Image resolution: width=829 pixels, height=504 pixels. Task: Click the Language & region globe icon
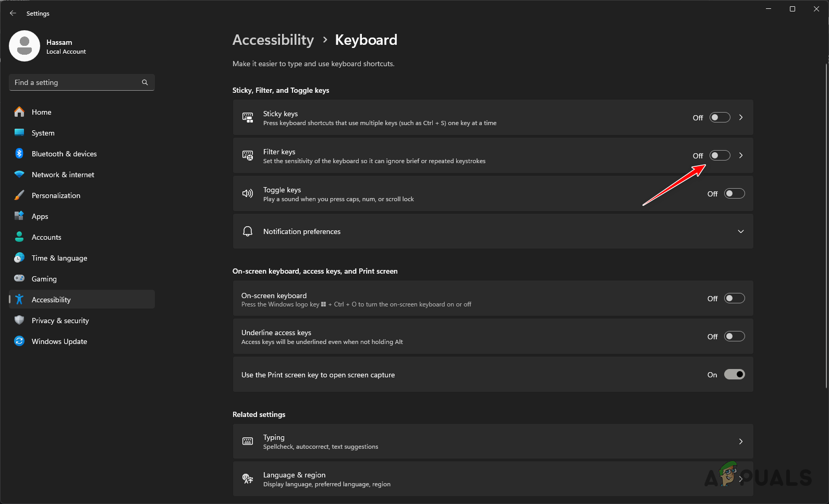point(247,478)
